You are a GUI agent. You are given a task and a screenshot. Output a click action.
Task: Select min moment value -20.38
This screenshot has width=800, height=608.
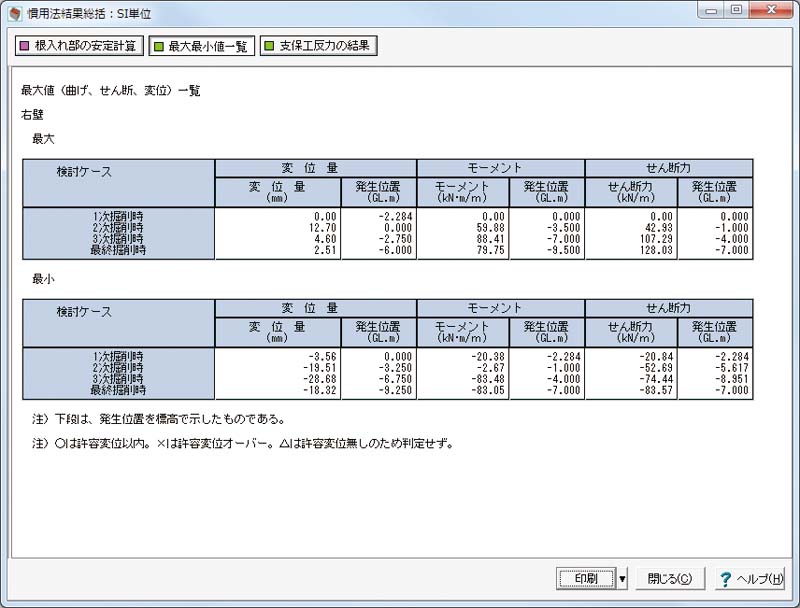[x=488, y=357]
